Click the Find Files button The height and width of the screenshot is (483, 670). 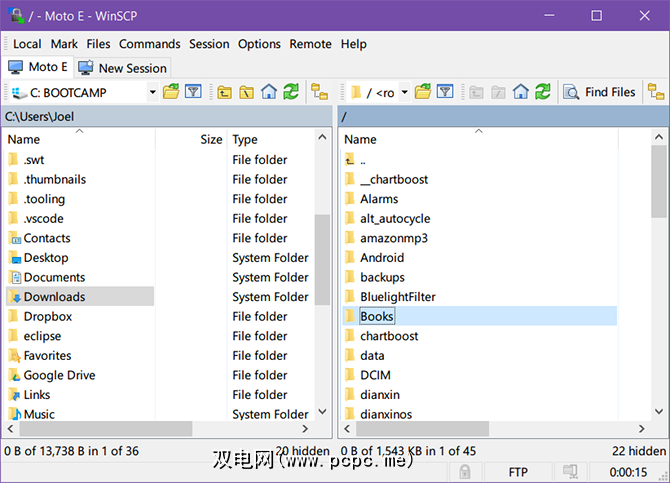599,92
